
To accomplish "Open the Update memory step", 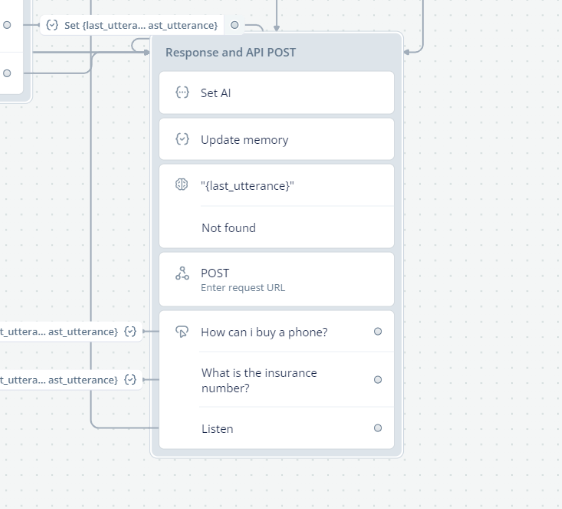I will [x=276, y=139].
